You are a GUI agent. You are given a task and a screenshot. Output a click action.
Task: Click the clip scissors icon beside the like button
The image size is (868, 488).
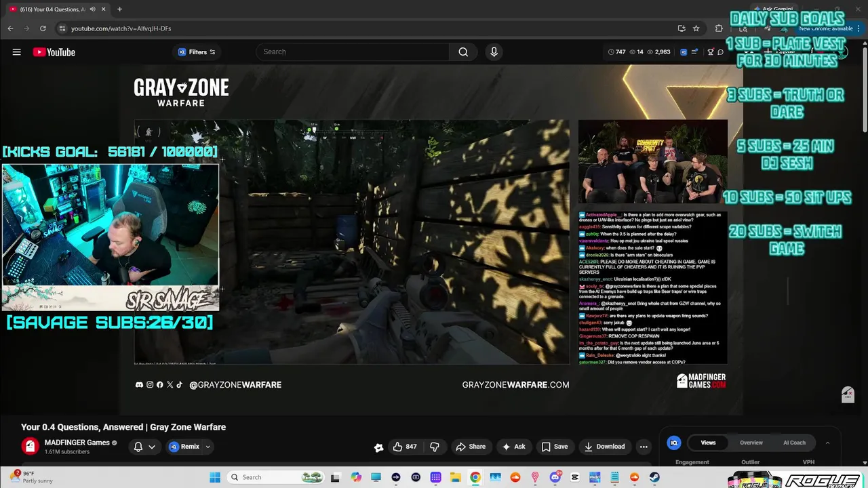click(x=378, y=447)
